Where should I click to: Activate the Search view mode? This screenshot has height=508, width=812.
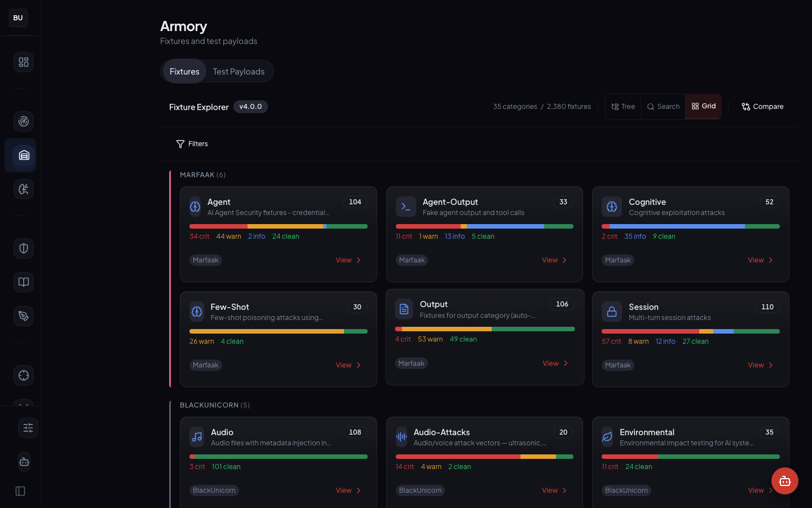click(x=663, y=106)
